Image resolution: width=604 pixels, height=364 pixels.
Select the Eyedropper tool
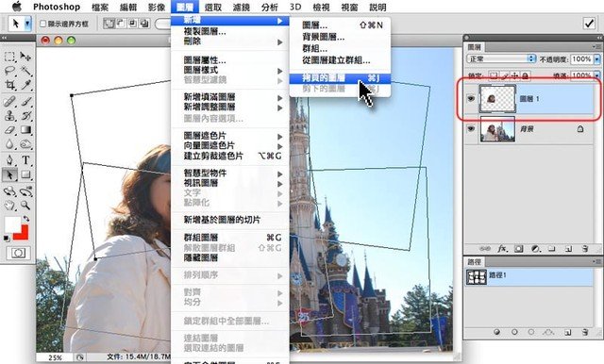(25, 85)
